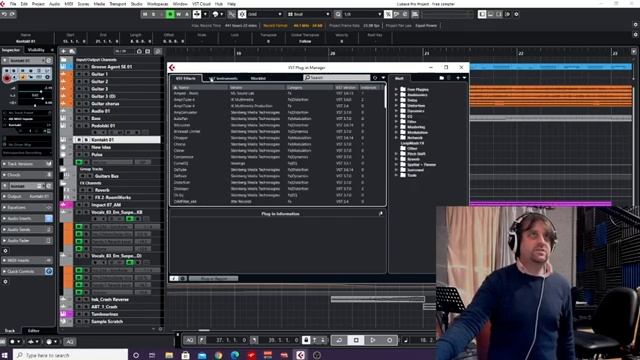Click the Redo arrow in the Cubase toolbar
640x360 pixels.
[x=12, y=14]
